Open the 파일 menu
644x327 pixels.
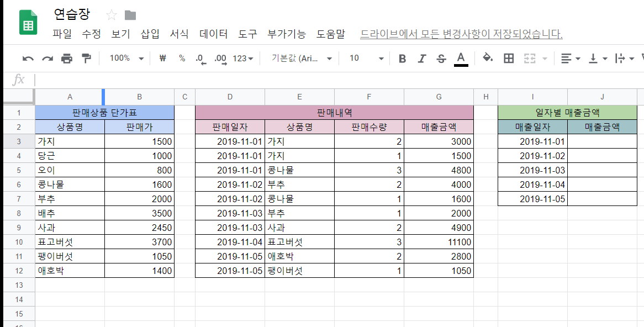click(62, 34)
